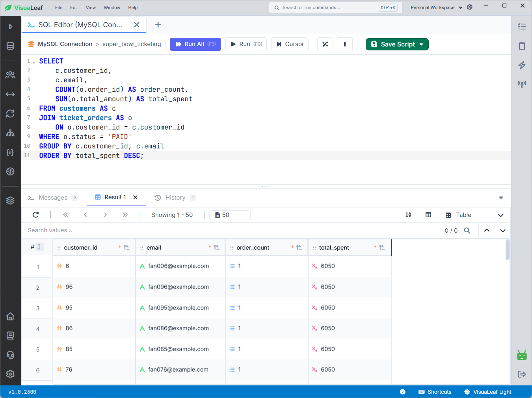The image size is (532, 398).
Task: Open the Table view mode dropdown
Action: tap(474, 215)
